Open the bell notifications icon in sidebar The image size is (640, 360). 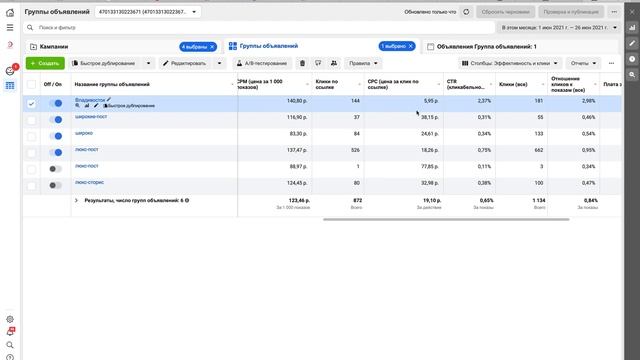[10, 331]
